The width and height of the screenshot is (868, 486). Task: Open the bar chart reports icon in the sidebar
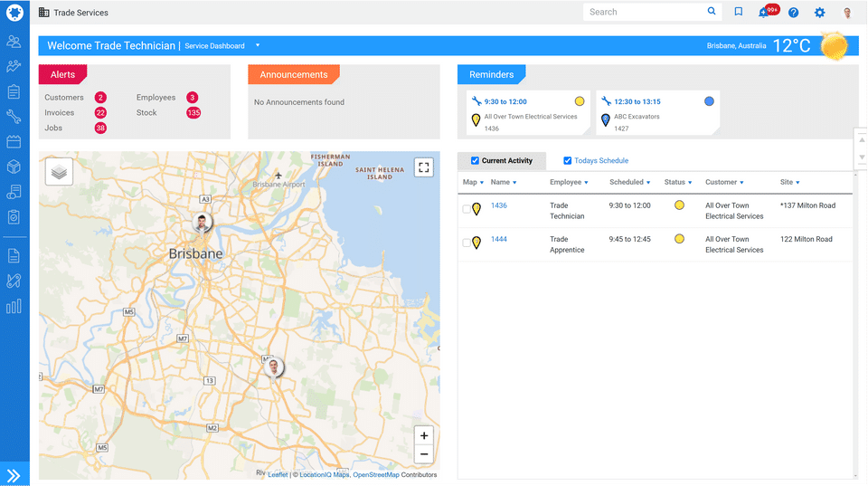point(14,306)
